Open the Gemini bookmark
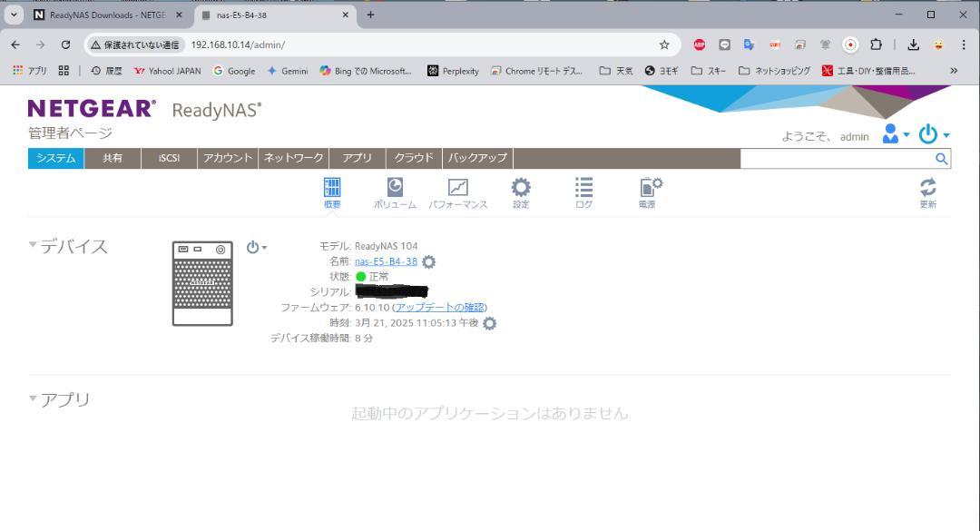The image size is (980, 531). (288, 71)
